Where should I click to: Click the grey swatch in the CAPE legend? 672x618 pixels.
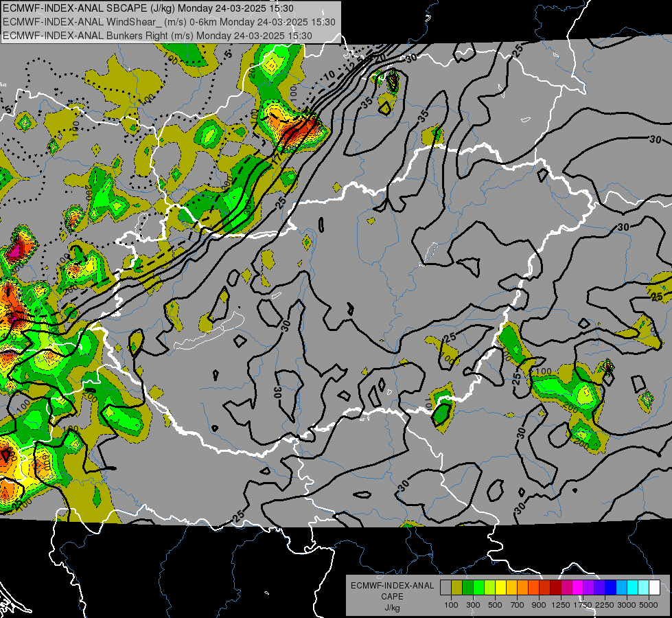tap(445, 587)
